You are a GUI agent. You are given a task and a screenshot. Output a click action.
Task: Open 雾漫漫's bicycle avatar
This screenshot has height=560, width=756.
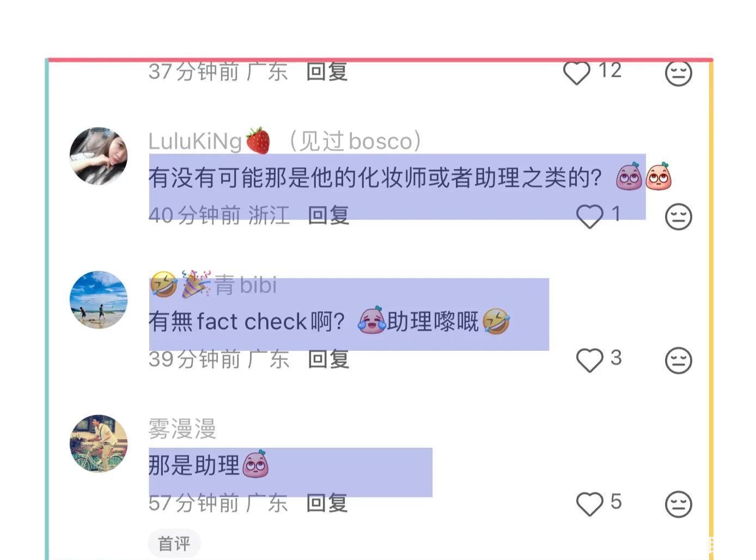(x=99, y=443)
